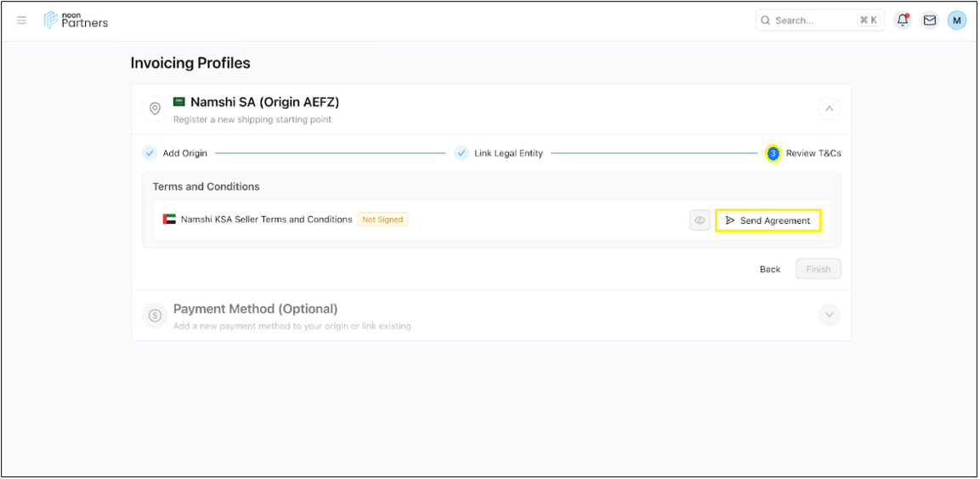Click the Saudi flag next to Namshi SA

click(179, 102)
